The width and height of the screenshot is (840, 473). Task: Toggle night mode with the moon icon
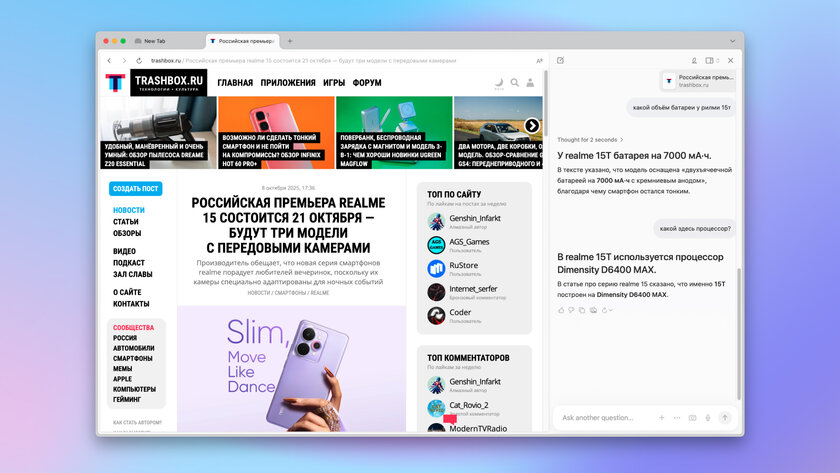(499, 82)
